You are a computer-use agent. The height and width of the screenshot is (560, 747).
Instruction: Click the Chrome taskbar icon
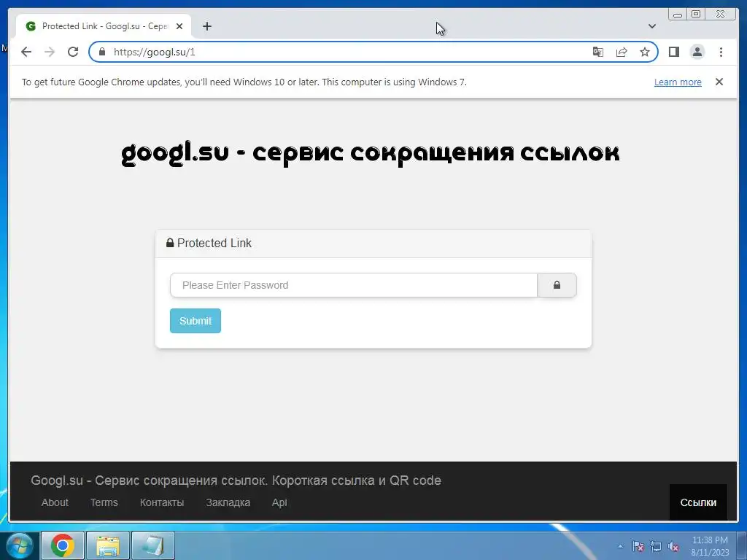pyautogui.click(x=63, y=545)
